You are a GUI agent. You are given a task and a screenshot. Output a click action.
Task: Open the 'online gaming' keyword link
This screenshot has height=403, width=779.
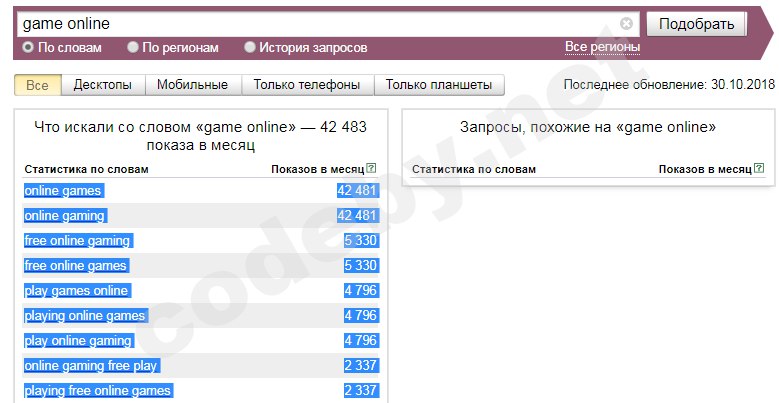[65, 216]
